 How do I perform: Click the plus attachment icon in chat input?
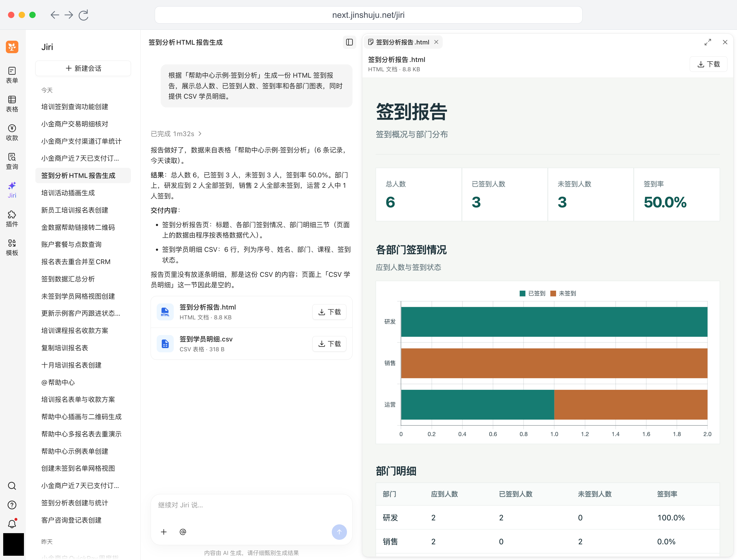[163, 532]
